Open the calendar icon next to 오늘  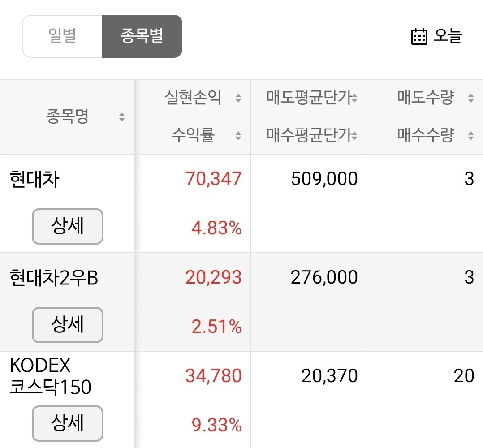tap(419, 36)
